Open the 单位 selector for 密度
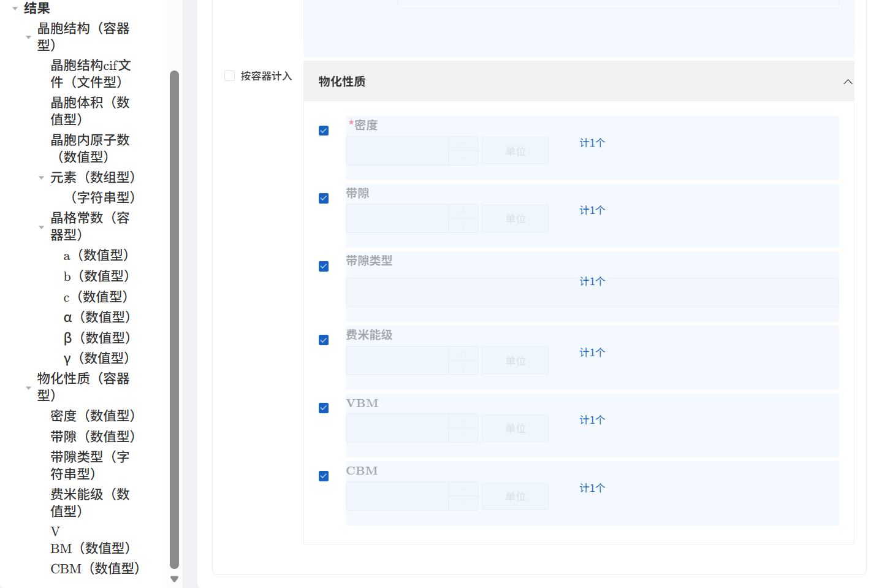The width and height of the screenshot is (879, 588). tap(515, 150)
